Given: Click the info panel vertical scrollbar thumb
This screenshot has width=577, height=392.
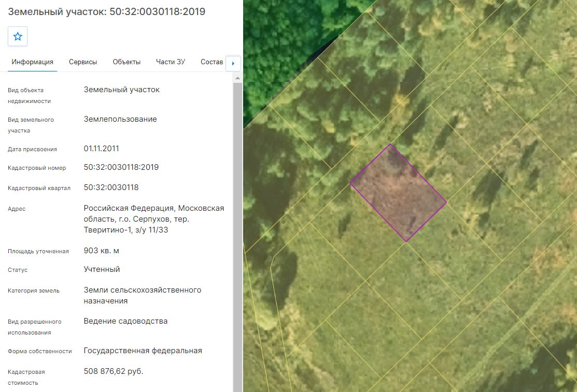Looking at the screenshot, I should coord(237,237).
